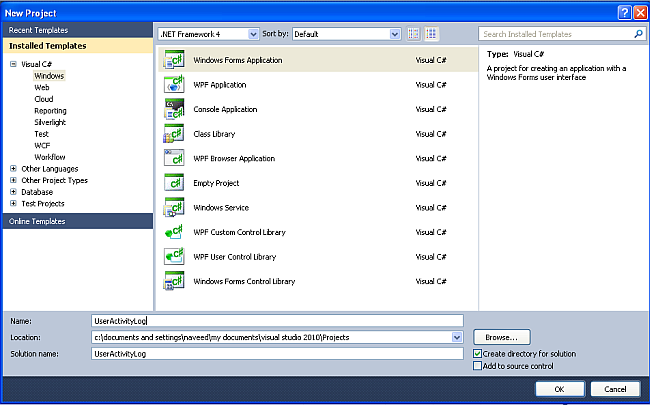Select the WPF Custom Control Library label
The height and width of the screenshot is (405, 650).
click(x=239, y=232)
